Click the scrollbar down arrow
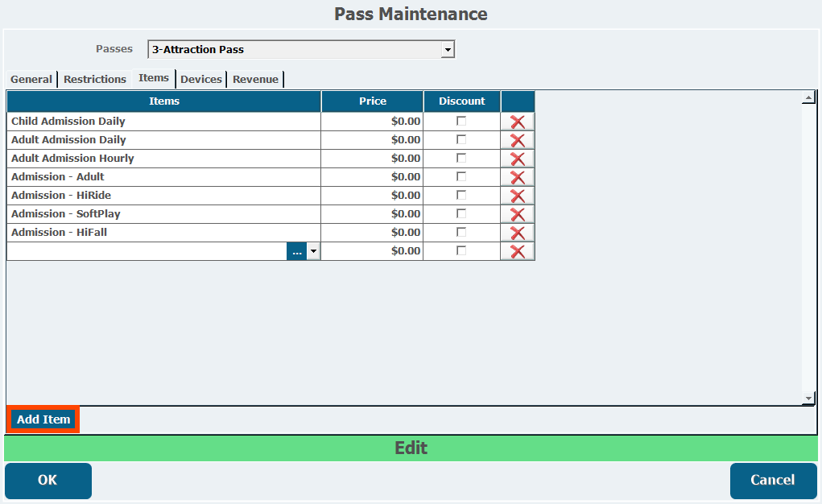Viewport: 822px width, 504px height. [808, 399]
